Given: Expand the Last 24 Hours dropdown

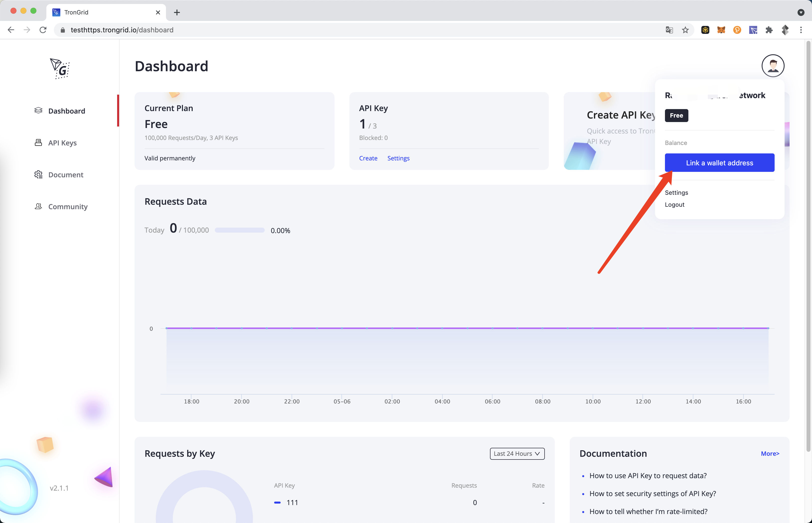Looking at the screenshot, I should coord(517,454).
